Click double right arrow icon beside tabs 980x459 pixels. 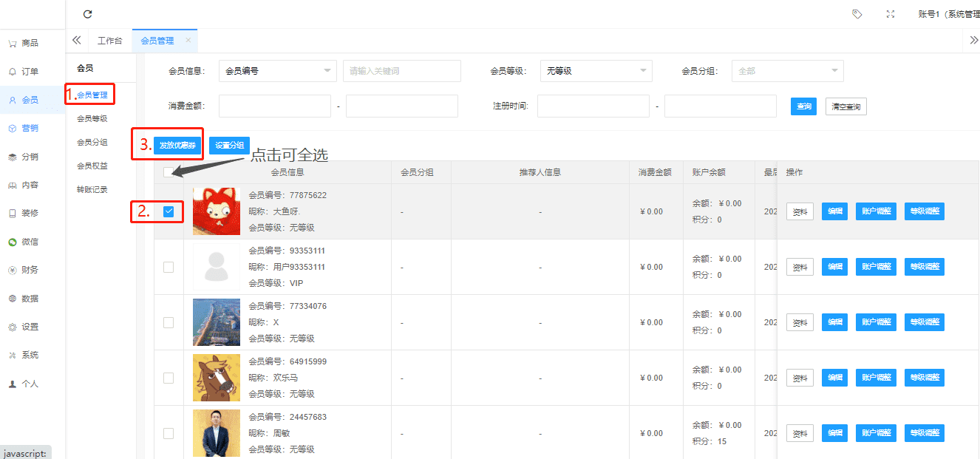coord(973,41)
